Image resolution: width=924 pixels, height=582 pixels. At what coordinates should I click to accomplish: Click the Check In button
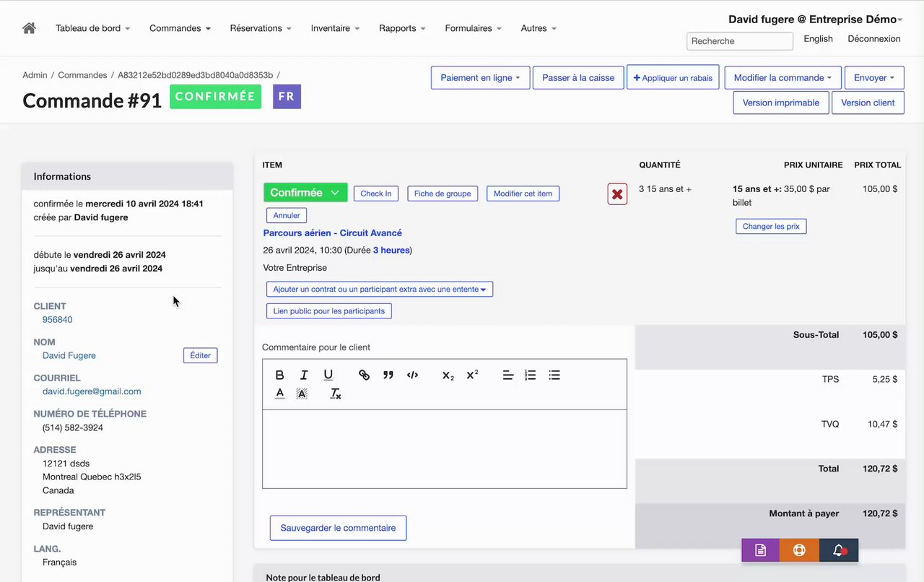point(376,194)
